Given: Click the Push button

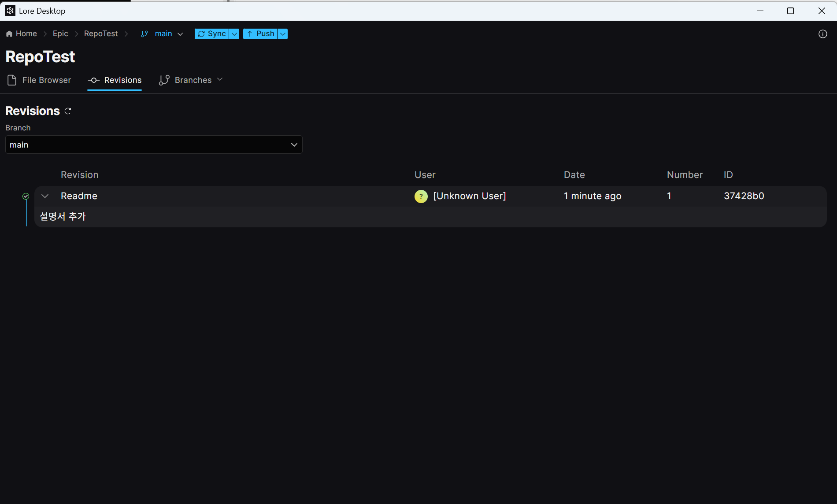Looking at the screenshot, I should pyautogui.click(x=260, y=34).
